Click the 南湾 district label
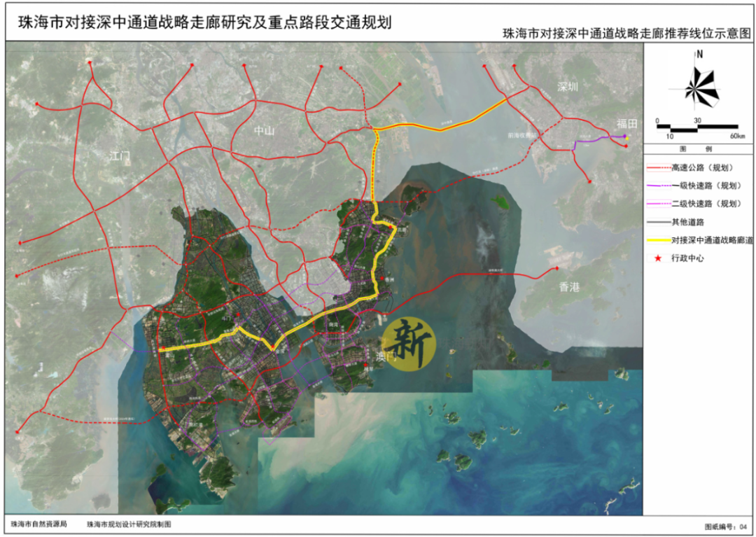The image size is (756, 537). click(334, 325)
